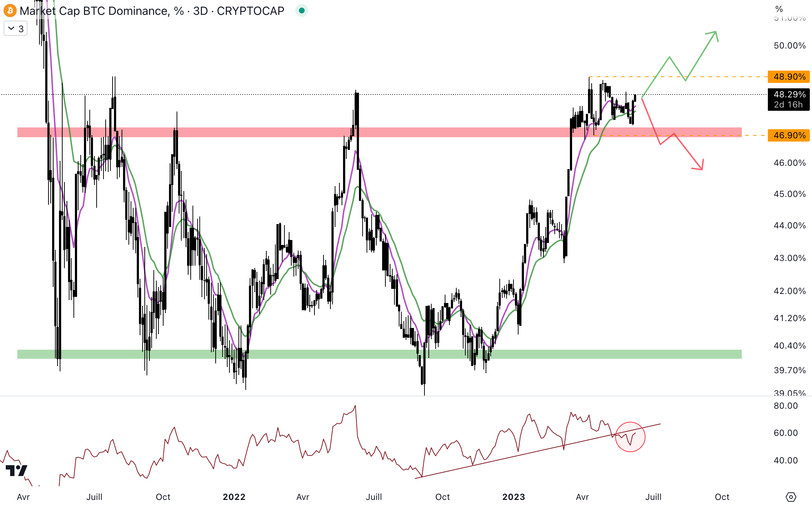The image size is (812, 505).
Task: Click the TradingView logo watermark
Action: pos(17,471)
